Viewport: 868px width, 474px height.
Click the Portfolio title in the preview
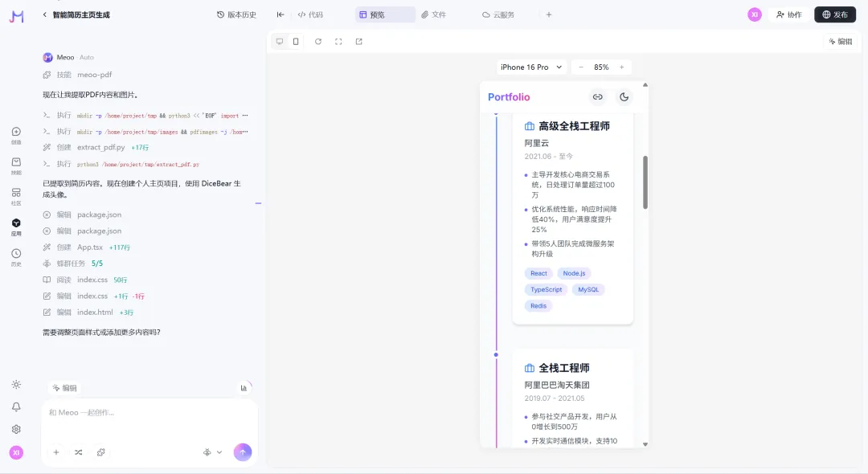pyautogui.click(x=509, y=96)
